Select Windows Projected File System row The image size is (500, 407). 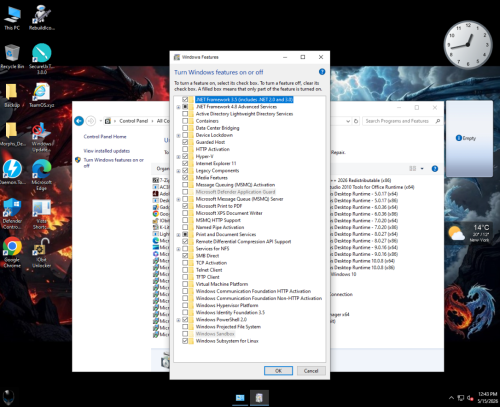coord(228,327)
